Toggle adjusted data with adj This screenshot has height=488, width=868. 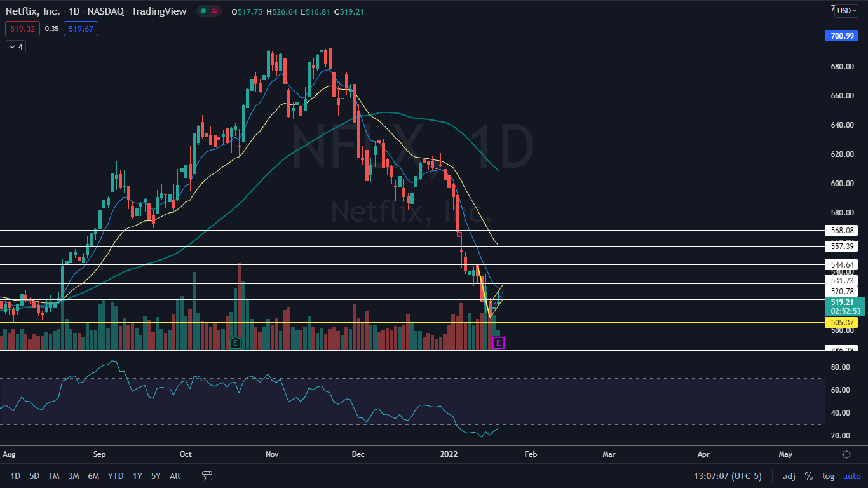[x=789, y=476]
